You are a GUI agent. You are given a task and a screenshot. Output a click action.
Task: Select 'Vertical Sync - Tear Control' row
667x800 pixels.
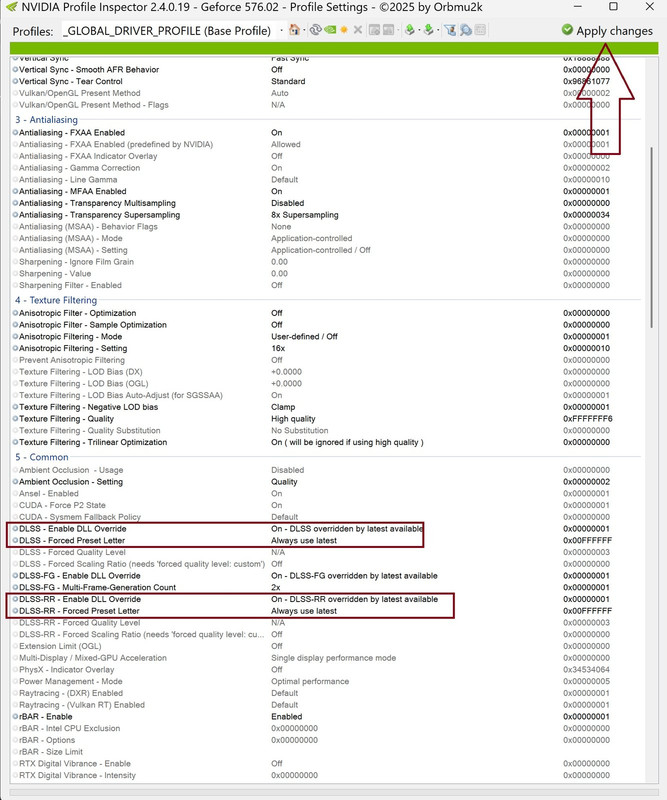(x=328, y=82)
